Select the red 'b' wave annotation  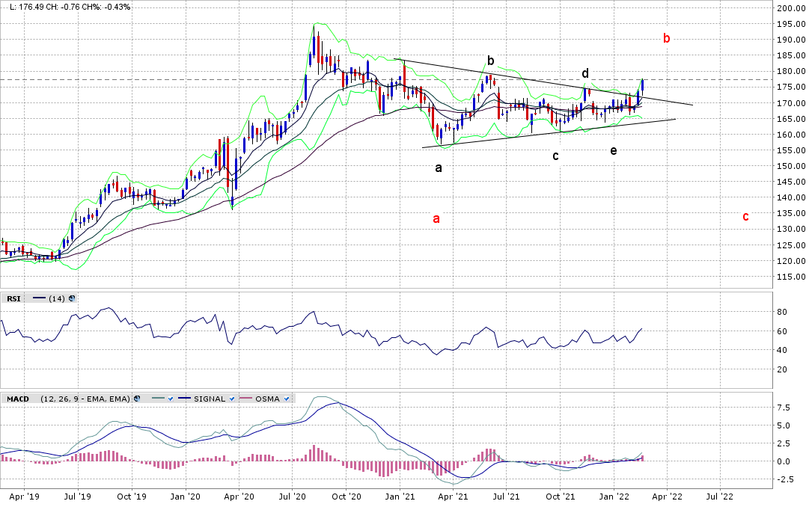[x=667, y=38]
